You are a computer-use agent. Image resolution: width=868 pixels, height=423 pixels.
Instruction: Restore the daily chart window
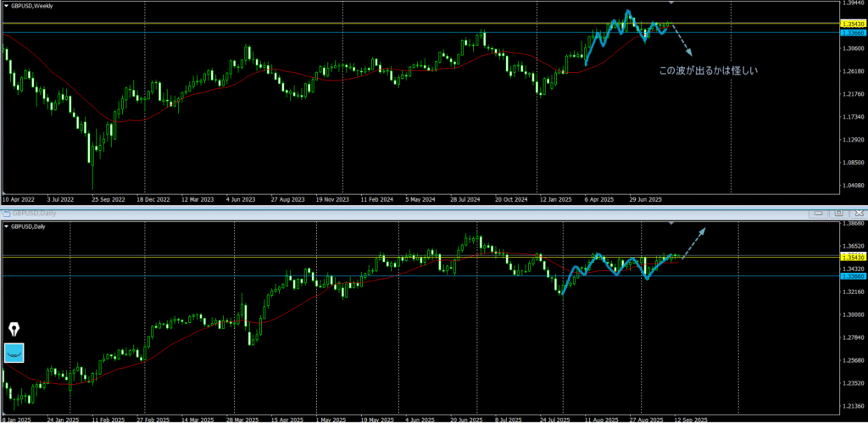click(837, 212)
